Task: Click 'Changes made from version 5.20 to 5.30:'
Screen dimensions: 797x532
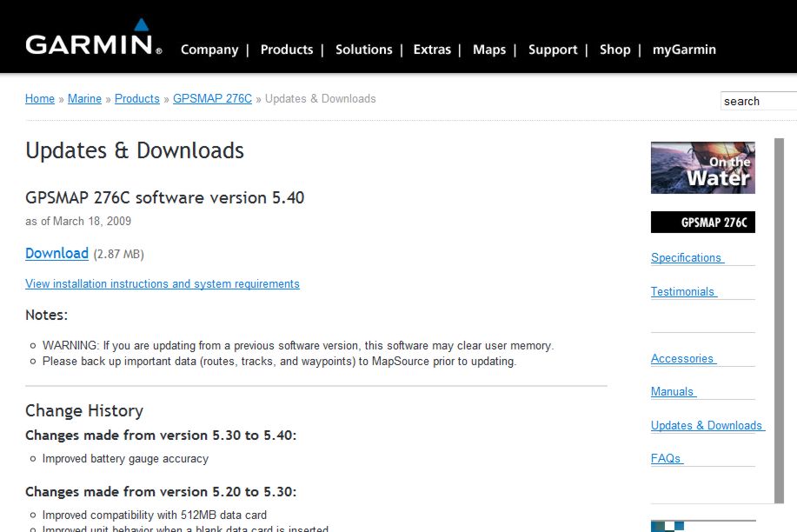Action: (161, 492)
